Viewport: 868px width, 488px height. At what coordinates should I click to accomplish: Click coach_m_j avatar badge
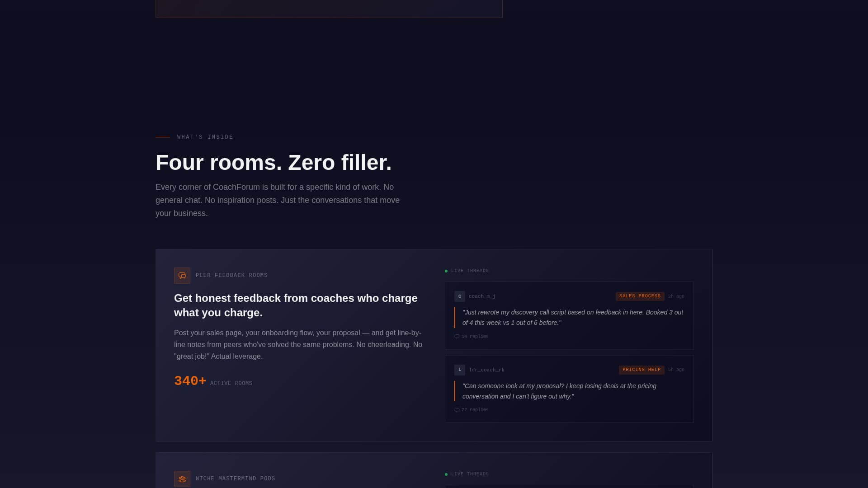click(460, 296)
